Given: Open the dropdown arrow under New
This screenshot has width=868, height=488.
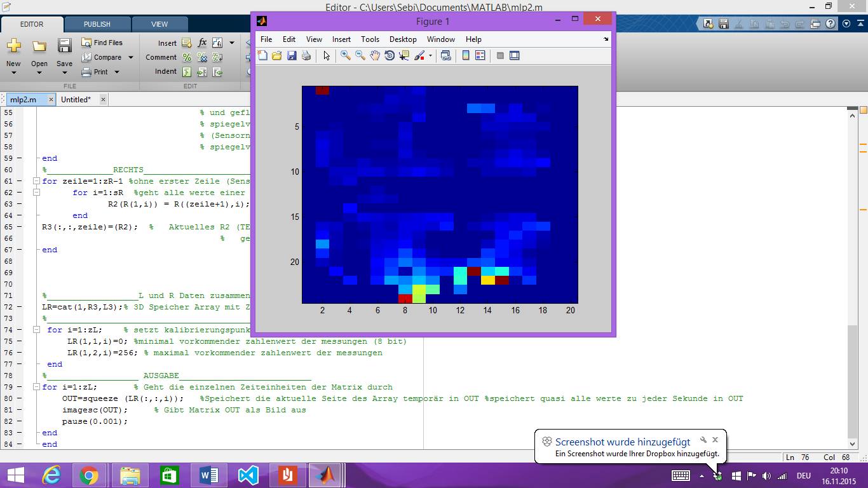Looking at the screenshot, I should click(x=13, y=72).
